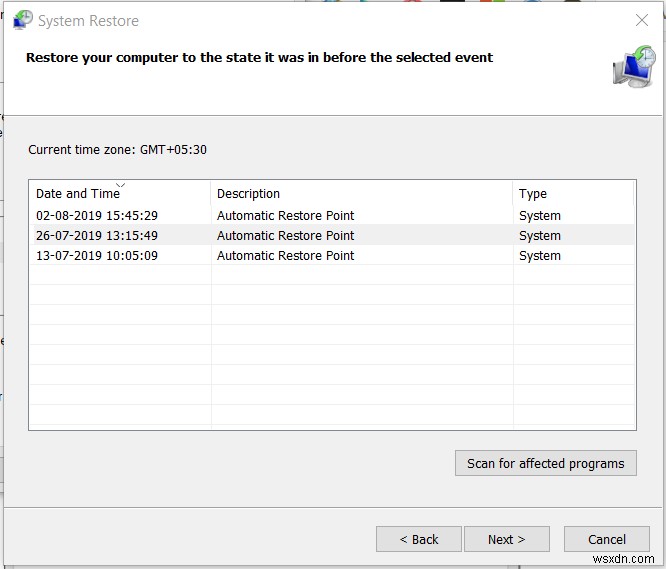Select the 02-08-2019 15:45:29 restore point
This screenshot has height=569, width=666.
tap(97, 216)
